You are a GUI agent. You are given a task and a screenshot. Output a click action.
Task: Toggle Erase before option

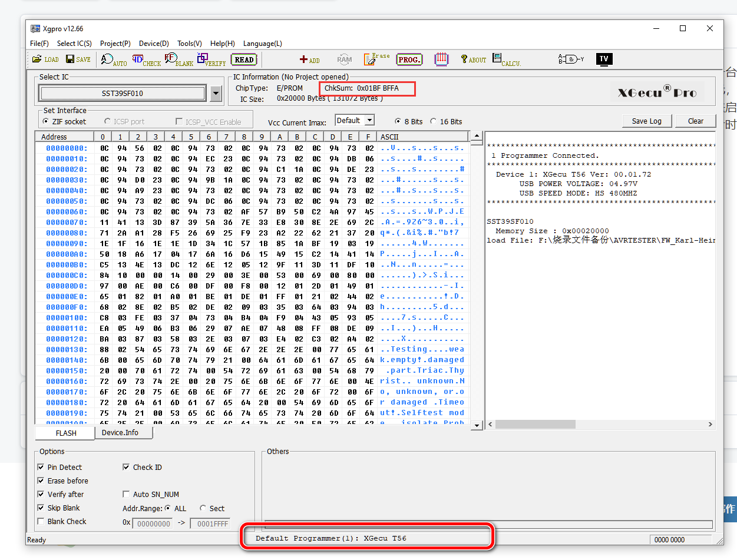pos(62,481)
